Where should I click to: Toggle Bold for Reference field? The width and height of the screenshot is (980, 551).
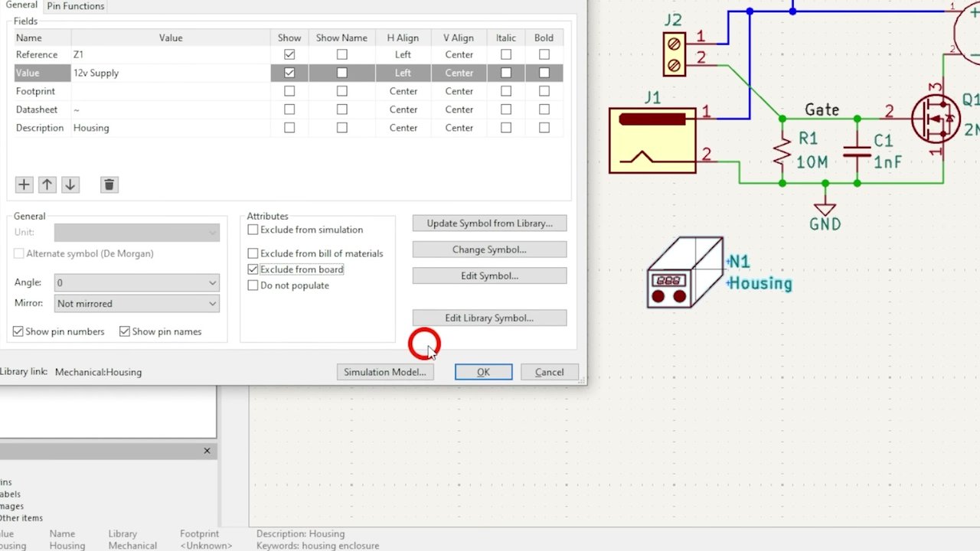[544, 54]
